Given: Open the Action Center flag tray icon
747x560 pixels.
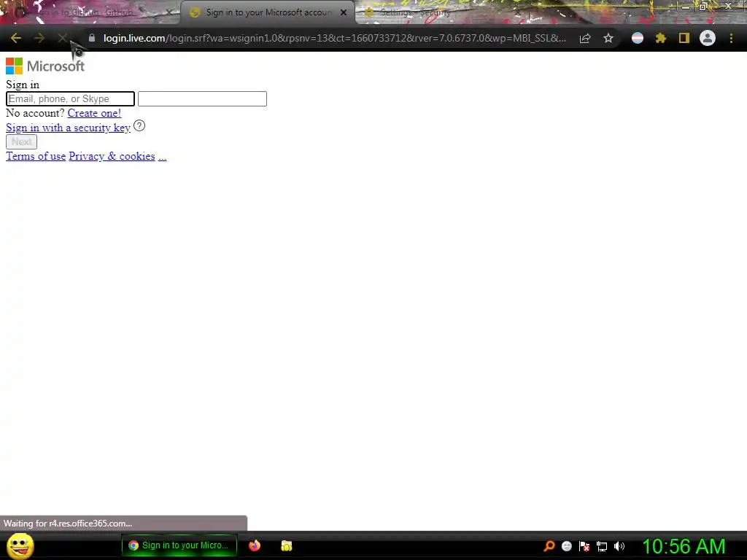Looking at the screenshot, I should pos(584,546).
